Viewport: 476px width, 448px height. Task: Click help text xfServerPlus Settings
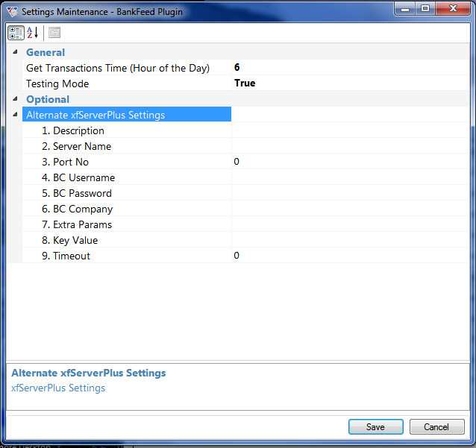58,388
